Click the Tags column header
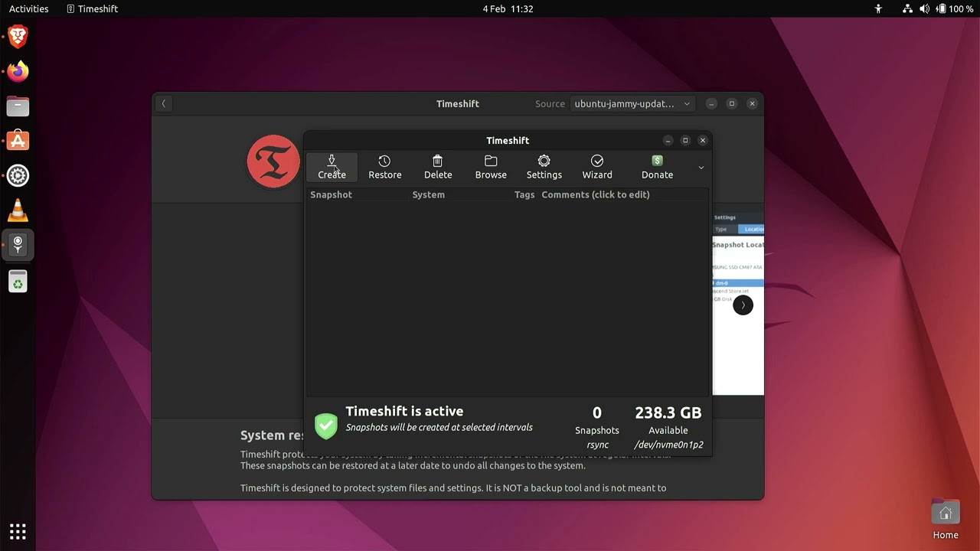 coord(524,194)
